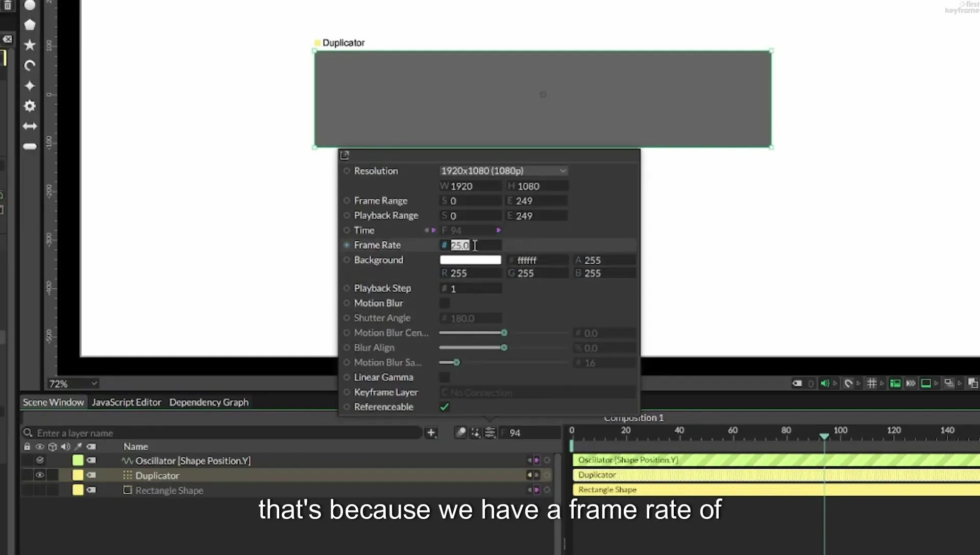The image size is (980, 555).
Task: Click the green screen guides icon
Action: (x=925, y=384)
